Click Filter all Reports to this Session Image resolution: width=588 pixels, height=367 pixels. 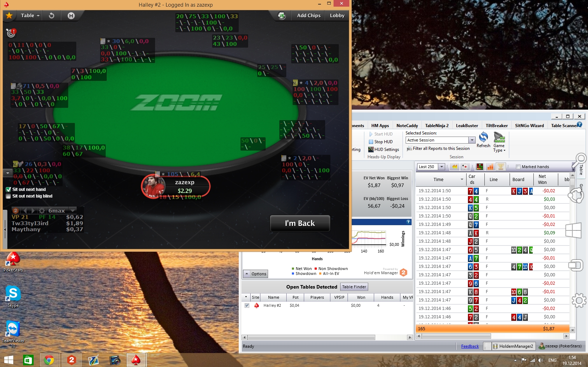pyautogui.click(x=438, y=148)
